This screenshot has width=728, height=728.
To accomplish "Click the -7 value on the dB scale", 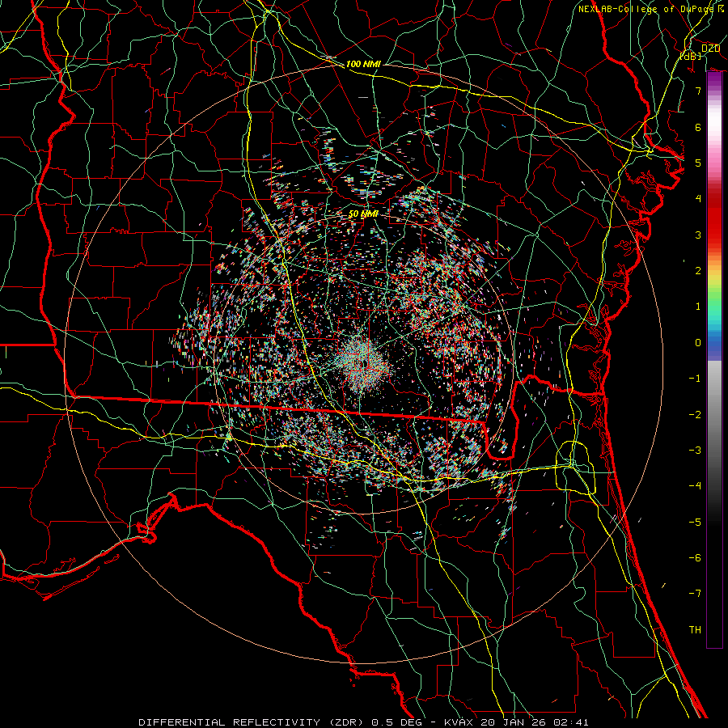I will pyautogui.click(x=695, y=594).
